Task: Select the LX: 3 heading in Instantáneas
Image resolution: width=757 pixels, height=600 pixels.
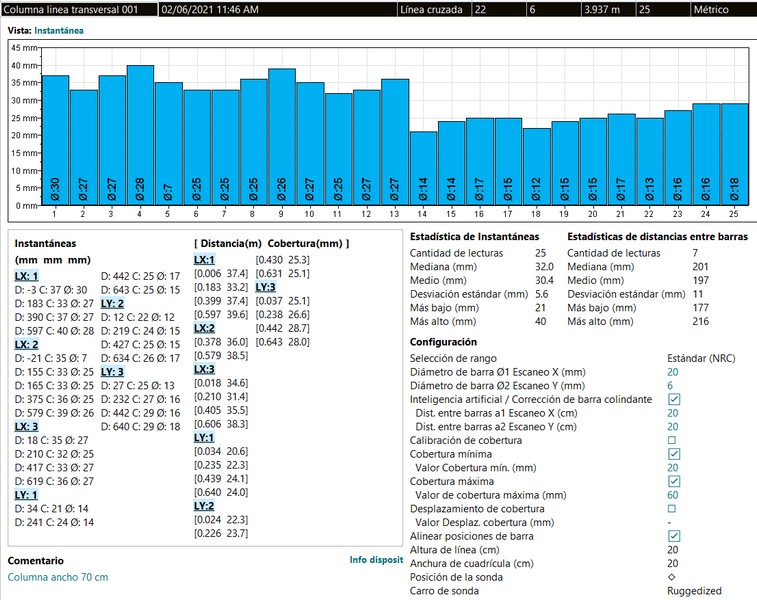Action: click(x=27, y=427)
